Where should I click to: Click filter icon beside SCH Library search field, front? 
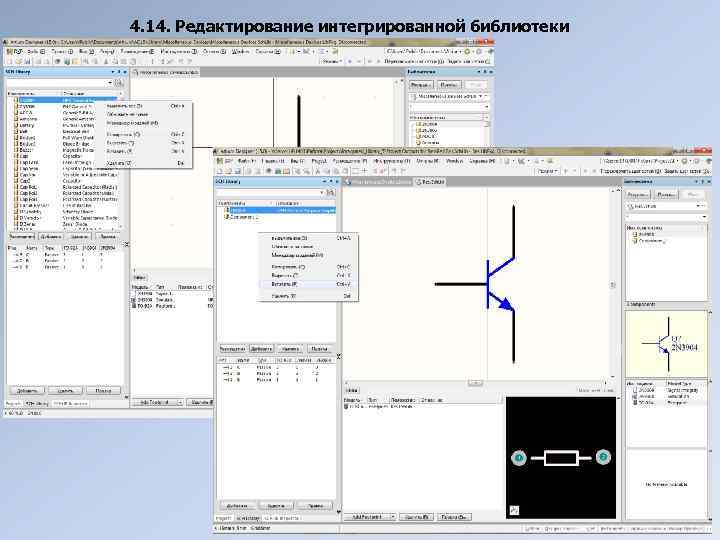pyautogui.click(x=330, y=193)
